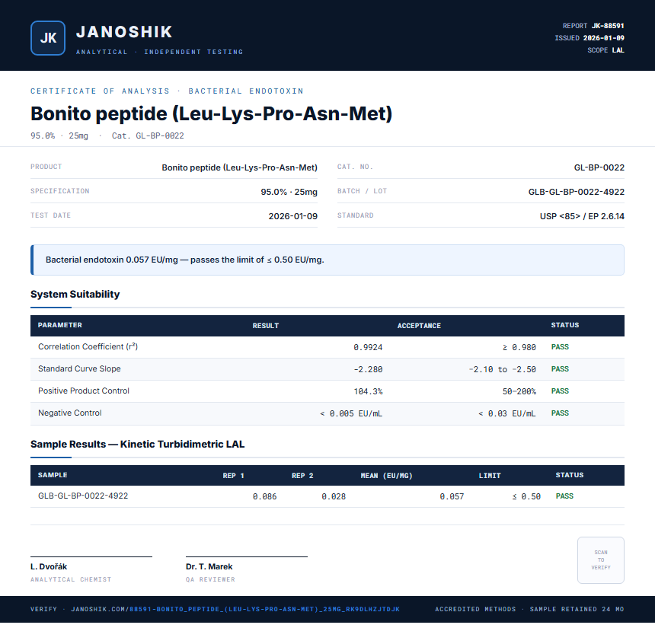This screenshot has width=655, height=644.
Task: Click the Specification value 95.0% · 25mg
Action: click(289, 192)
